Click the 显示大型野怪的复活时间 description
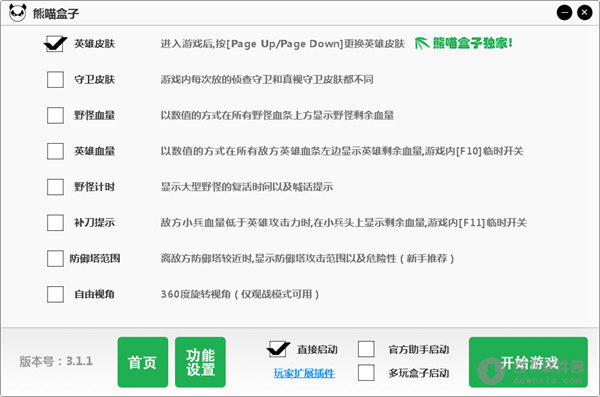600x397 pixels. point(246,187)
